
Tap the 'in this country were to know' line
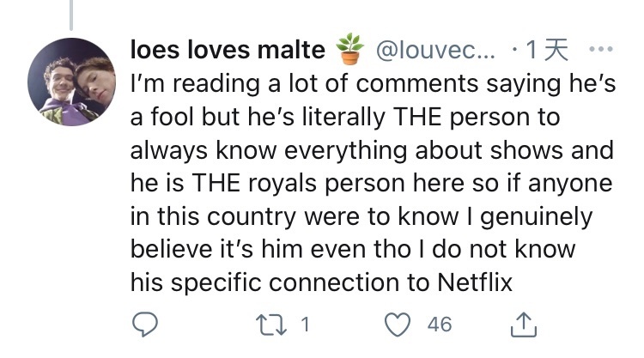361,216
